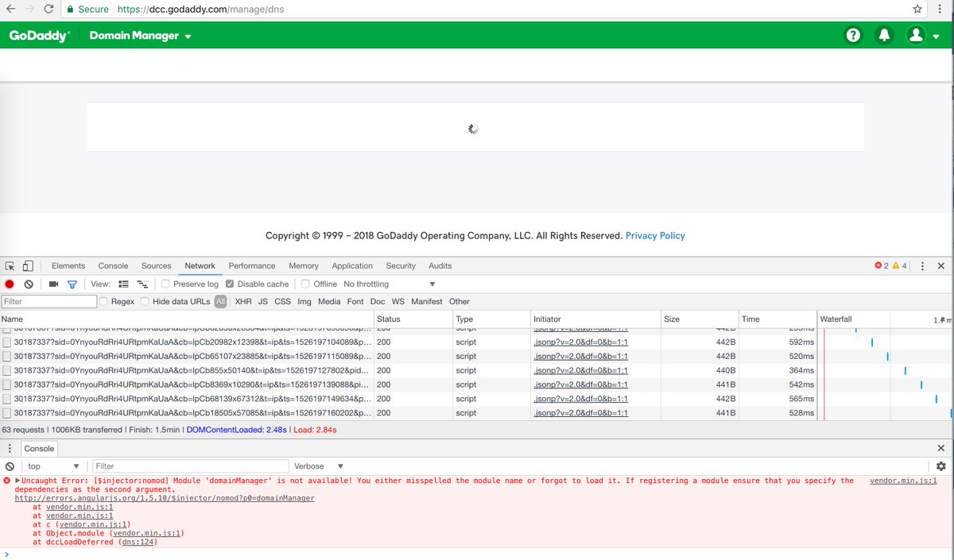This screenshot has height=560, width=954.
Task: Open the console context 'top' dropdown
Action: tap(53, 466)
